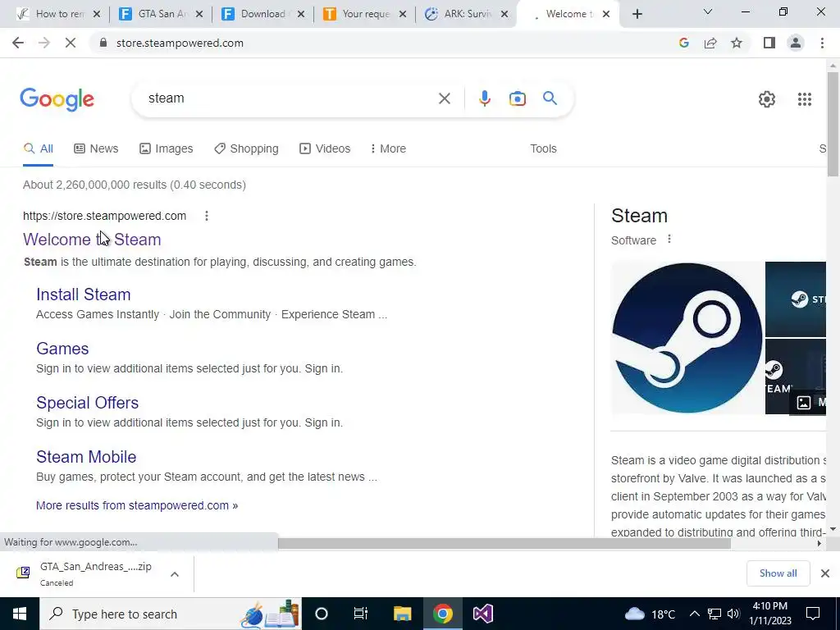Viewport: 840px width, 630px height.
Task: Open File Explorer from taskbar
Action: (x=402, y=614)
